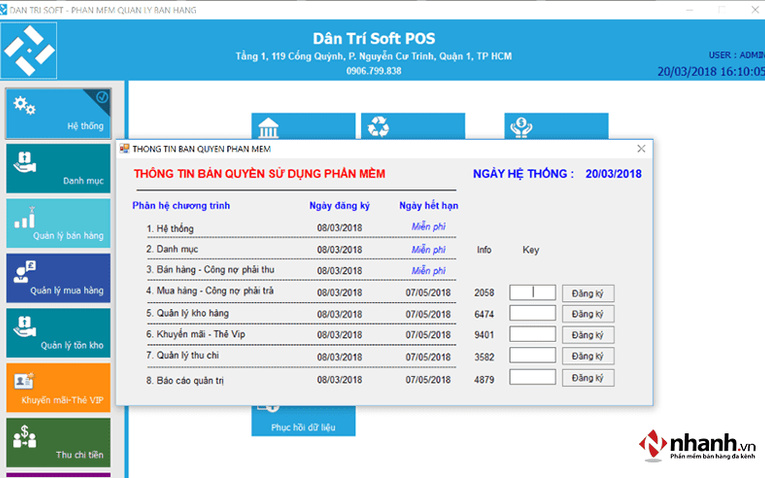Image resolution: width=765 pixels, height=478 pixels.
Task: Open Khuyến mãi-Thẻ VIP module
Action: click(x=58, y=388)
